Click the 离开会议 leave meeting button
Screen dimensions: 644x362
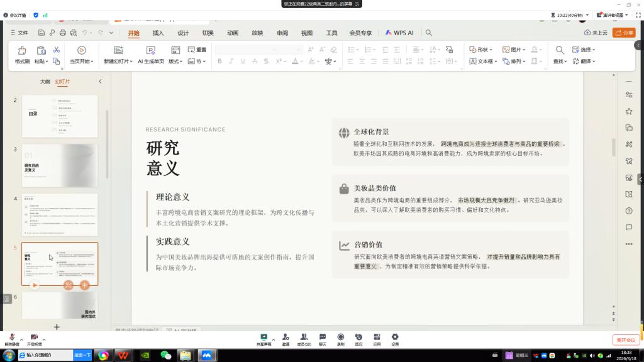coord(625,340)
